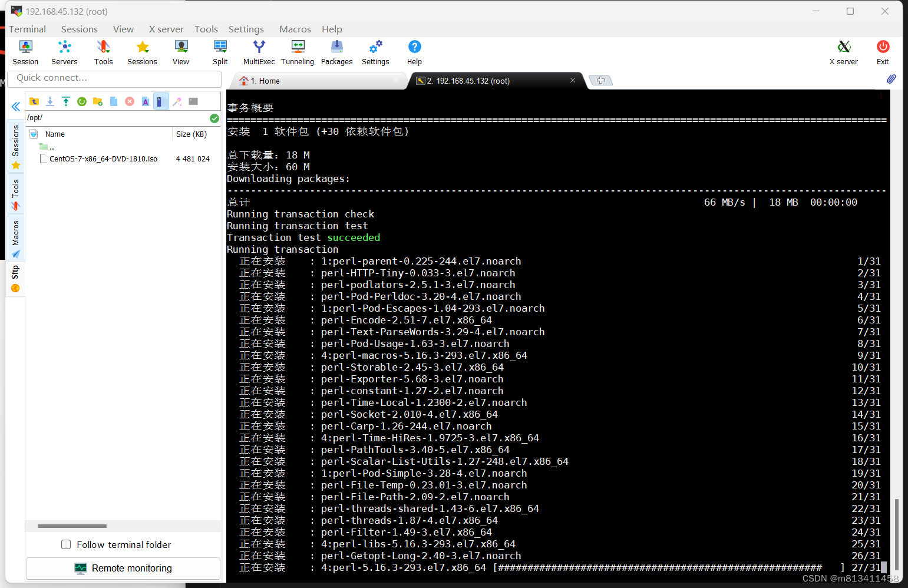Open a terminal here via the gray console icon
908x588 pixels.
pyautogui.click(x=193, y=101)
